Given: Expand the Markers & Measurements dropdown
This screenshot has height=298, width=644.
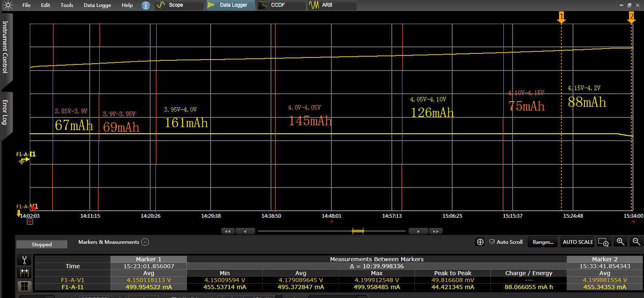Looking at the screenshot, I should (x=145, y=242).
